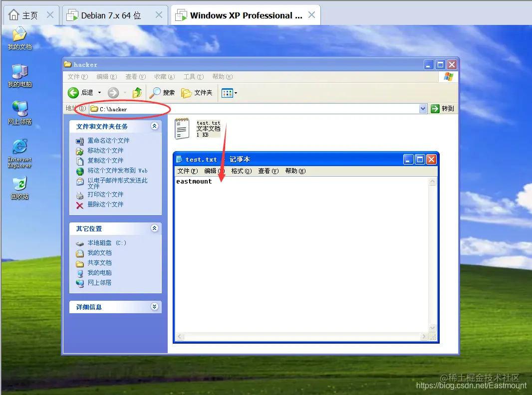
Task: Click Move this file link
Action: (x=105, y=150)
